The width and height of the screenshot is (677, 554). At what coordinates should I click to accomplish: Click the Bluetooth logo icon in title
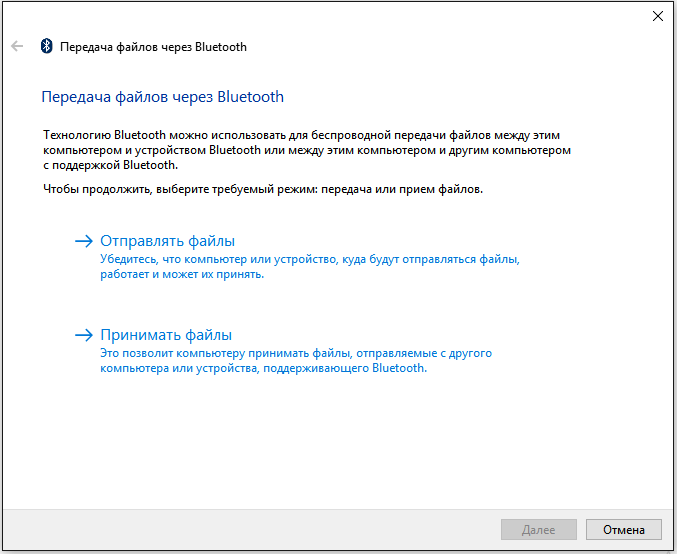pos(46,46)
